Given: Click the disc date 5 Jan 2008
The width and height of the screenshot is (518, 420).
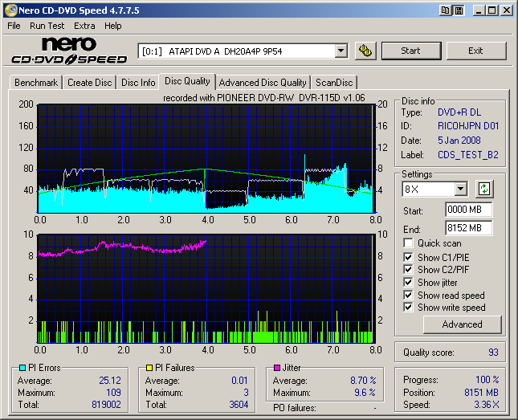Looking at the screenshot, I should coord(459,141).
